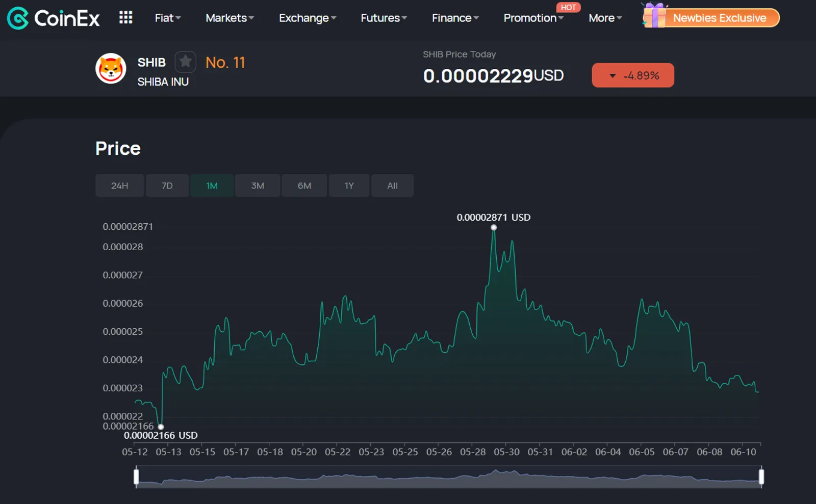Expand the Promotion dropdown menu
Image resolution: width=816 pixels, height=504 pixels.
pos(533,18)
